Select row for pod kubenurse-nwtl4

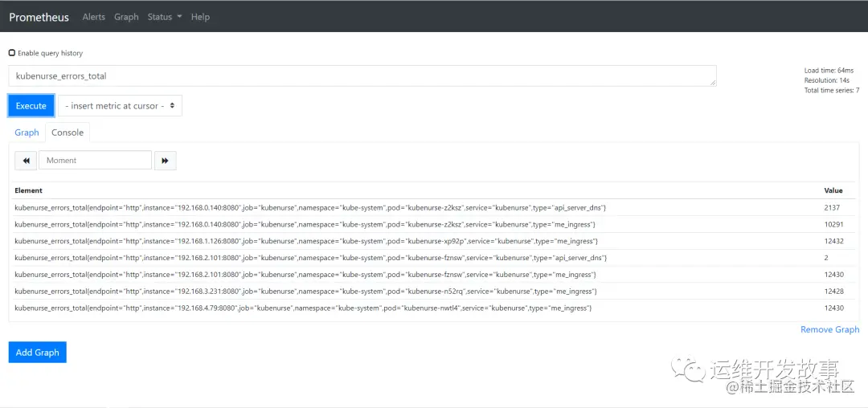433,308
